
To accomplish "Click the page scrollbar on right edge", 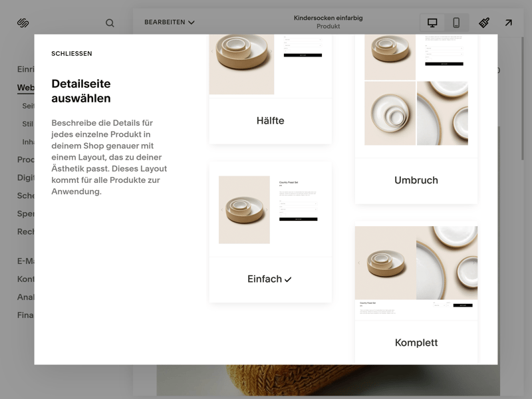I will click(x=524, y=98).
